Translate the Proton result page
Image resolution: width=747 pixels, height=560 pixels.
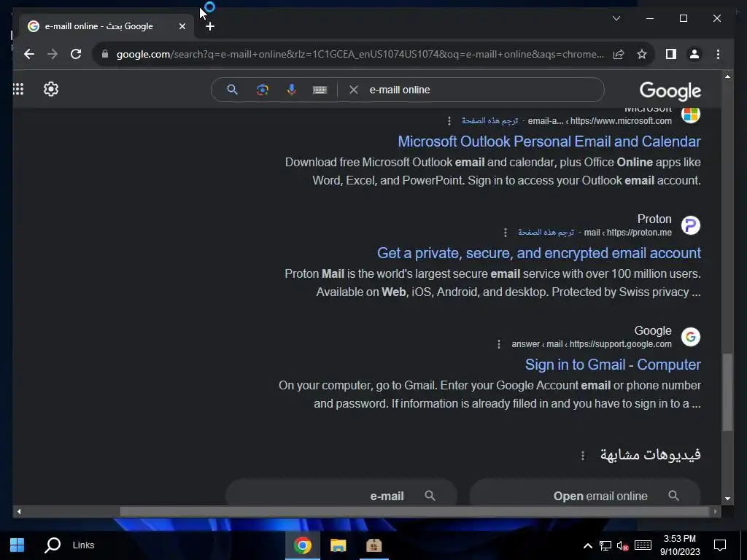coord(546,233)
